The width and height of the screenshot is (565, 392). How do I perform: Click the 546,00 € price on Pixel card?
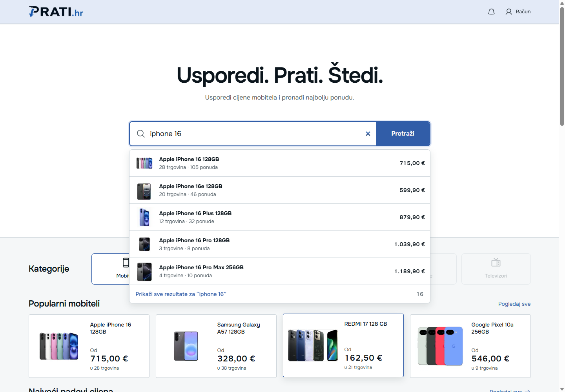[x=490, y=359]
